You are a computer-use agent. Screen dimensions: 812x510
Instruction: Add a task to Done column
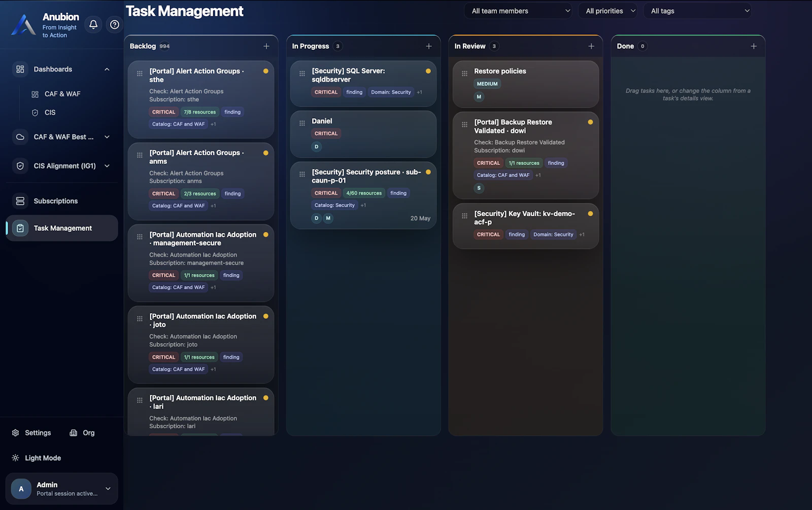[x=754, y=46]
